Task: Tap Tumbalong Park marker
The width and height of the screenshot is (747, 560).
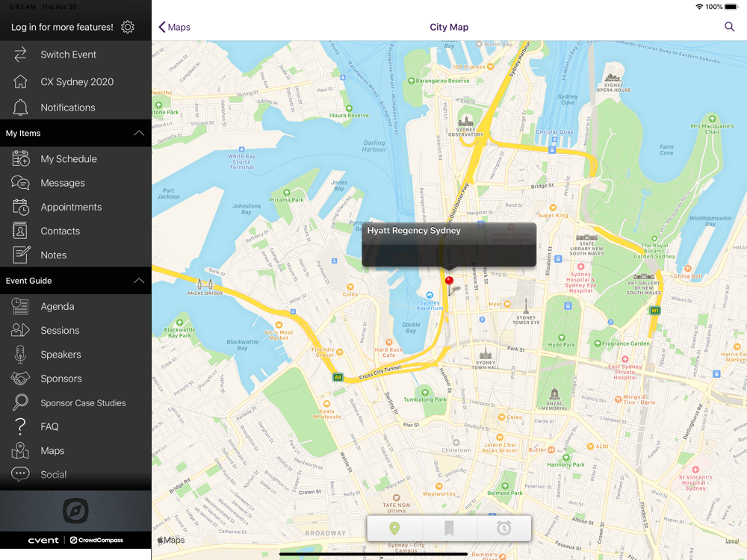Action: click(x=425, y=393)
